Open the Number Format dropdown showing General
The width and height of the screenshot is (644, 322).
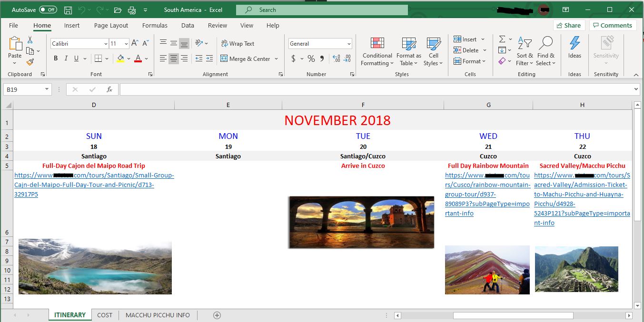click(347, 43)
